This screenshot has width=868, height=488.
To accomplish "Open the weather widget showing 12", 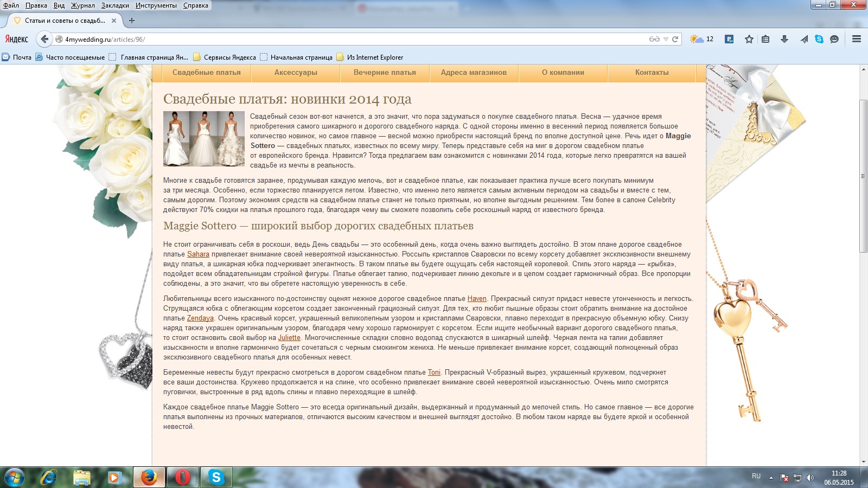I will [701, 39].
